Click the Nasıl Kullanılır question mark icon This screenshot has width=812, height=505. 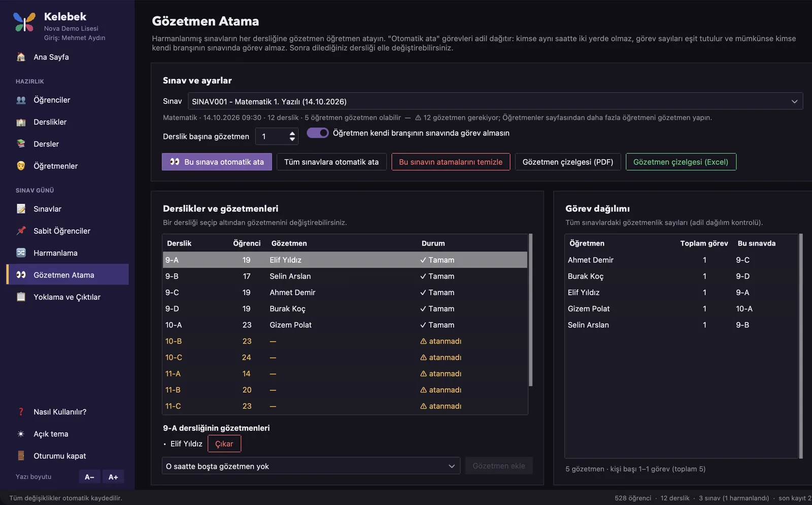click(21, 412)
